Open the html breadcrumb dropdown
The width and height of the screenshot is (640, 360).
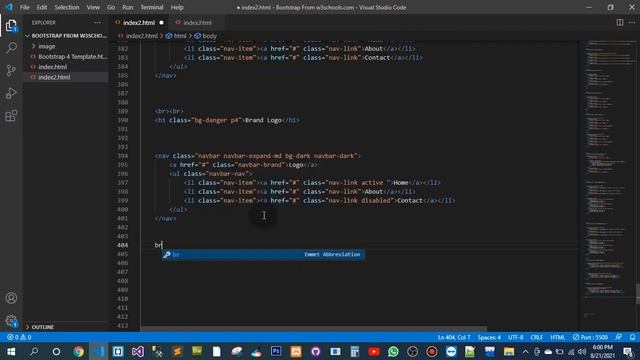pyautogui.click(x=176, y=36)
